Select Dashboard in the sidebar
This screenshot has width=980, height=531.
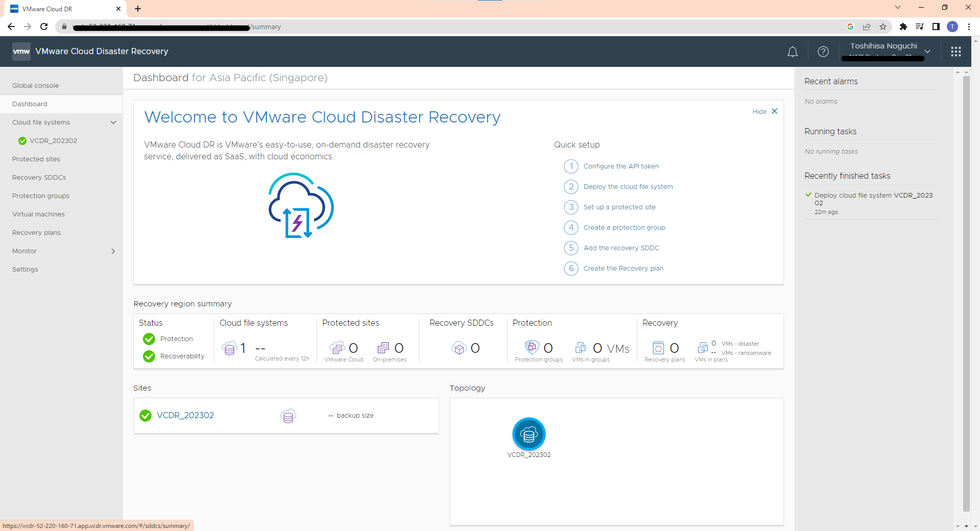(61, 104)
